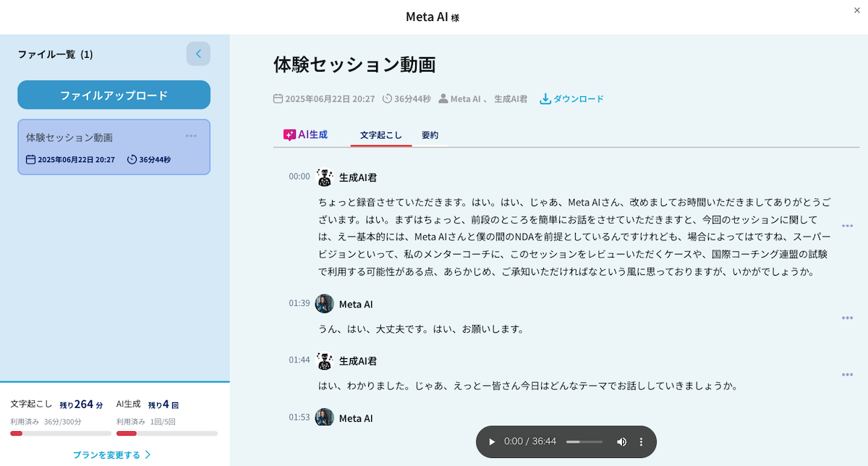Viewport: 868px width, 466px height.
Task: Click the calendar icon beside header date
Action: (278, 98)
